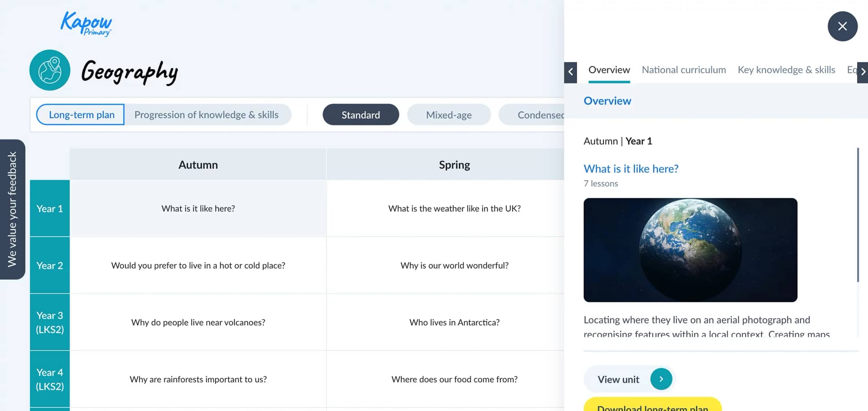Click the Geography page heading
This screenshot has height=411, width=868.
tap(129, 72)
